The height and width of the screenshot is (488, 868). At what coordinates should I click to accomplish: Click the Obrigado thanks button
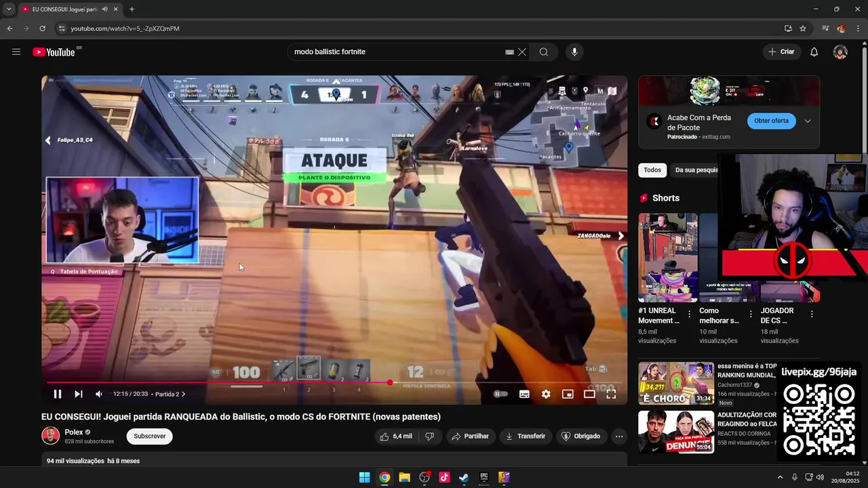[x=580, y=436]
